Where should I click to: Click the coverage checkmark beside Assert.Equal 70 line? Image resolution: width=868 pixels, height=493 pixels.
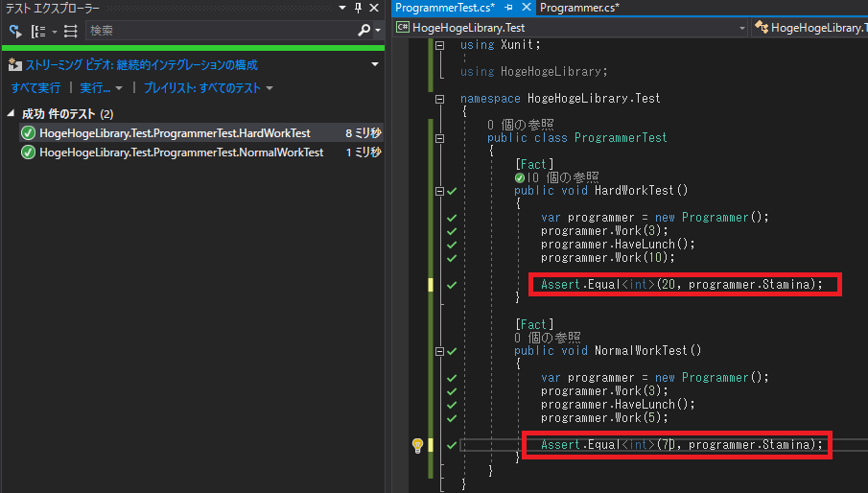click(452, 445)
